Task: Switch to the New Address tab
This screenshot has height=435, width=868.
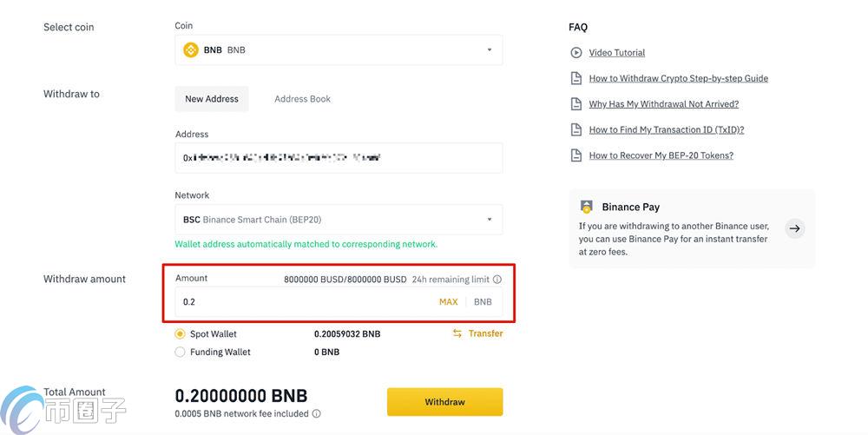Action: pos(212,99)
